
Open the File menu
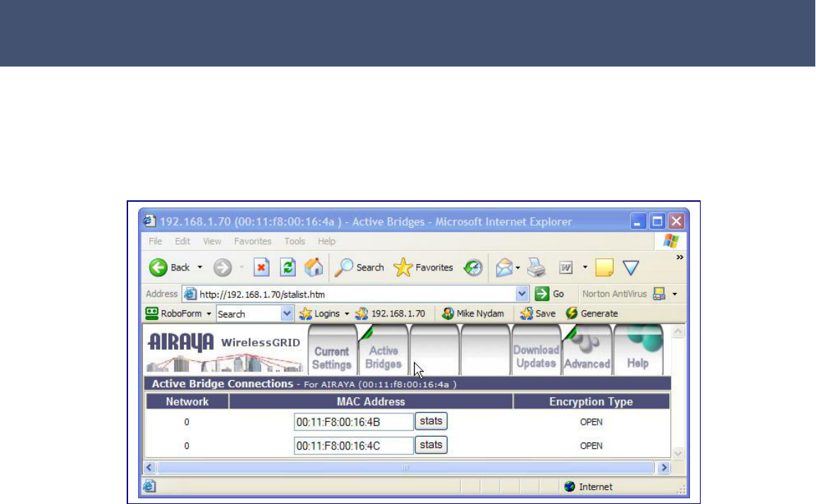point(155,241)
